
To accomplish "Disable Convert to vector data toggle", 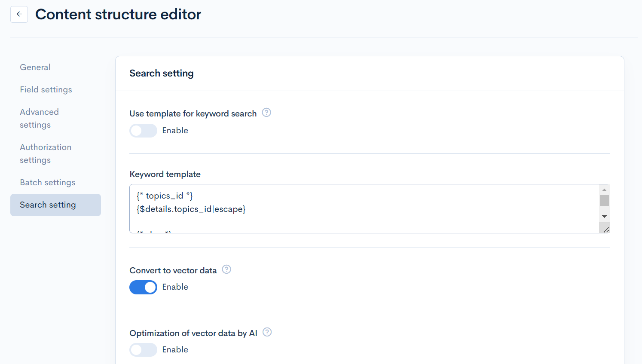I will coord(143,287).
